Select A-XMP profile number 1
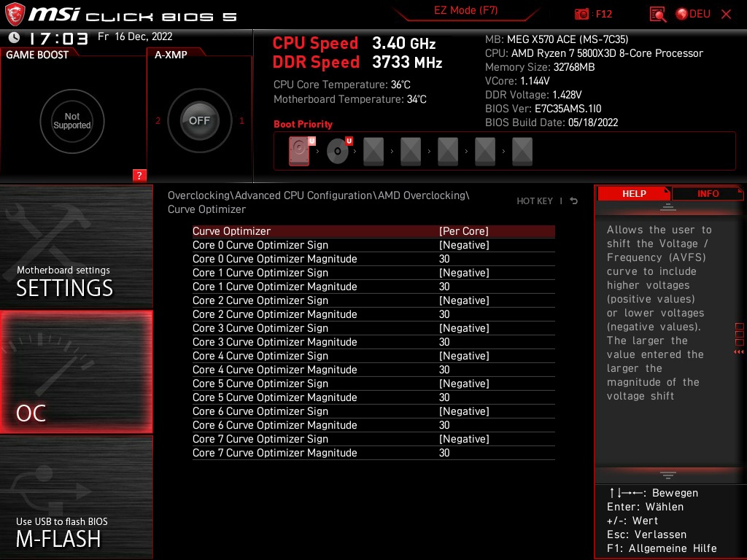 point(241,121)
